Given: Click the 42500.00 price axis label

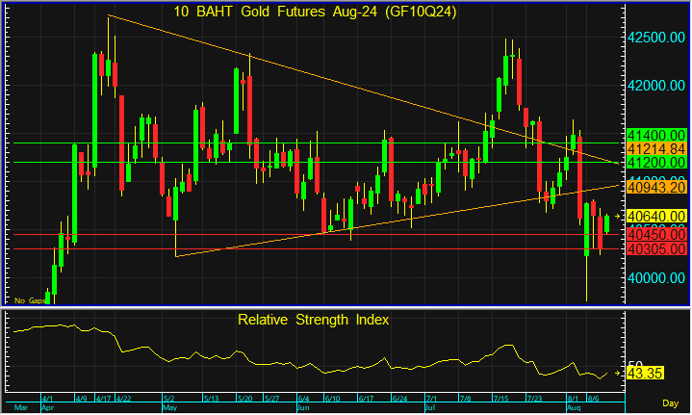Looking at the screenshot, I should tap(655, 37).
